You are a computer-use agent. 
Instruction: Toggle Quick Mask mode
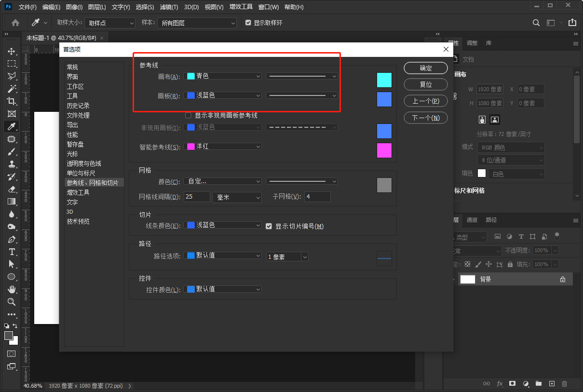pyautogui.click(x=12, y=353)
